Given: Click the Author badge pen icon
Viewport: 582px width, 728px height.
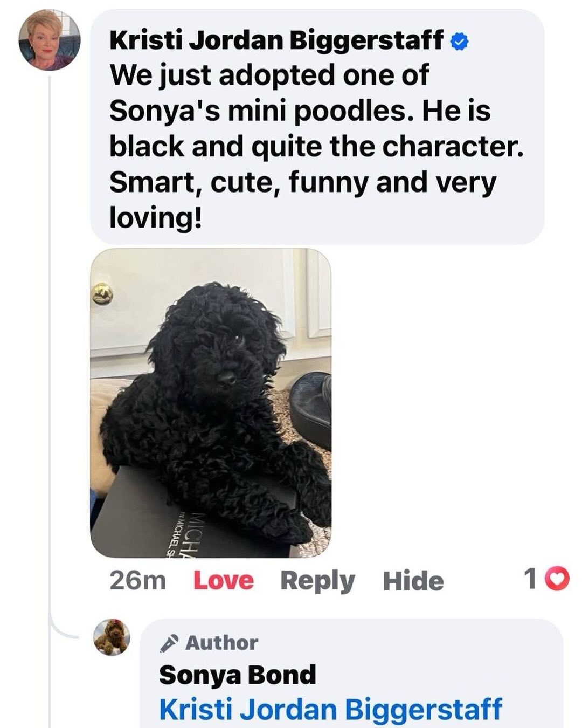Looking at the screenshot, I should (169, 643).
